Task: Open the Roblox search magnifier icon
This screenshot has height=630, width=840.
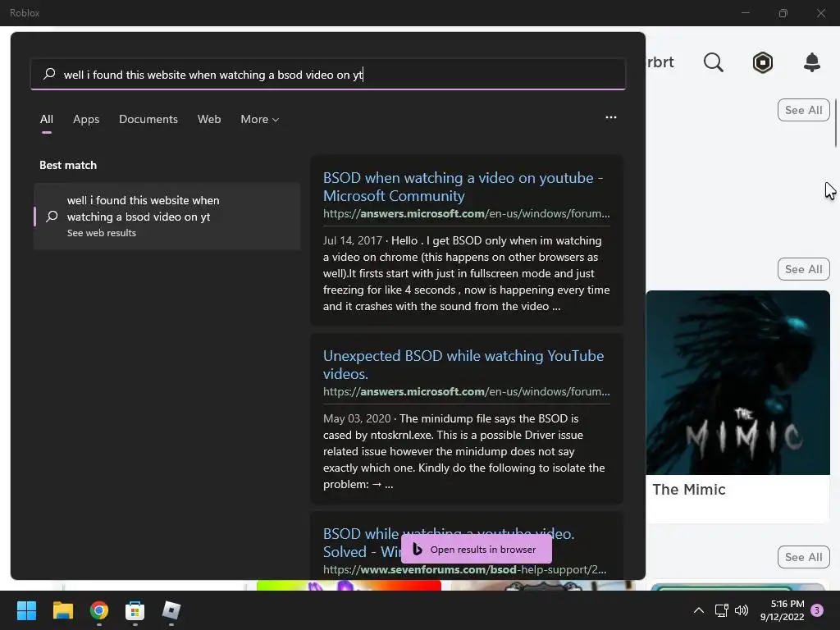Action: (x=713, y=62)
